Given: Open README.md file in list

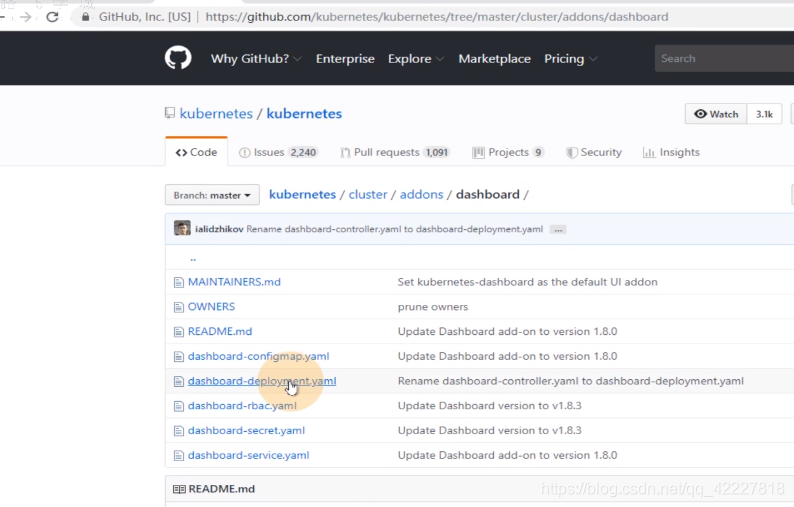Looking at the screenshot, I should [220, 331].
